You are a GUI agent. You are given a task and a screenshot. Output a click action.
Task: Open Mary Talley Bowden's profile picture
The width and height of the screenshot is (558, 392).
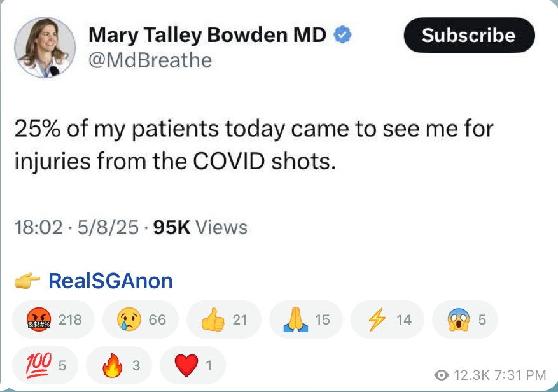point(45,47)
